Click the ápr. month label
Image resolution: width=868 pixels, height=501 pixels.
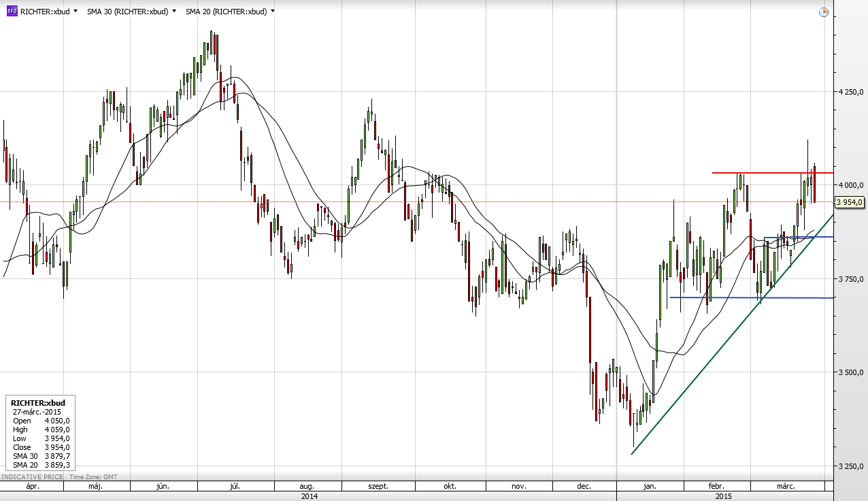coord(32,486)
